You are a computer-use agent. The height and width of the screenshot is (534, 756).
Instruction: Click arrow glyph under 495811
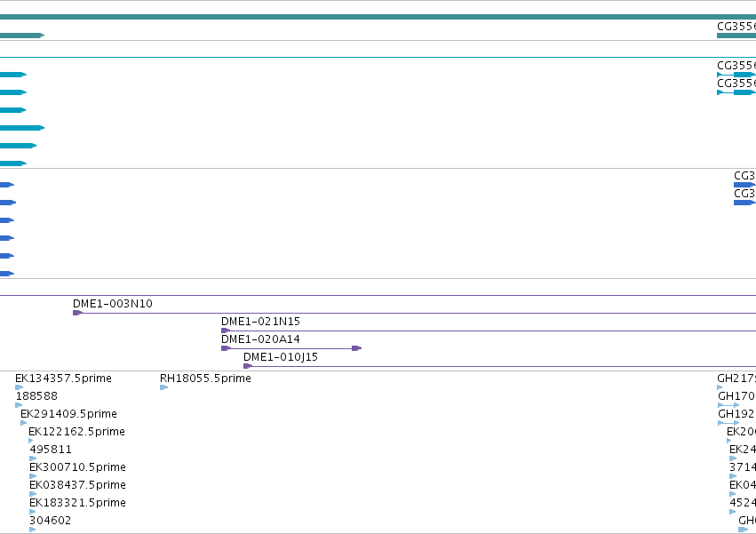point(33,458)
